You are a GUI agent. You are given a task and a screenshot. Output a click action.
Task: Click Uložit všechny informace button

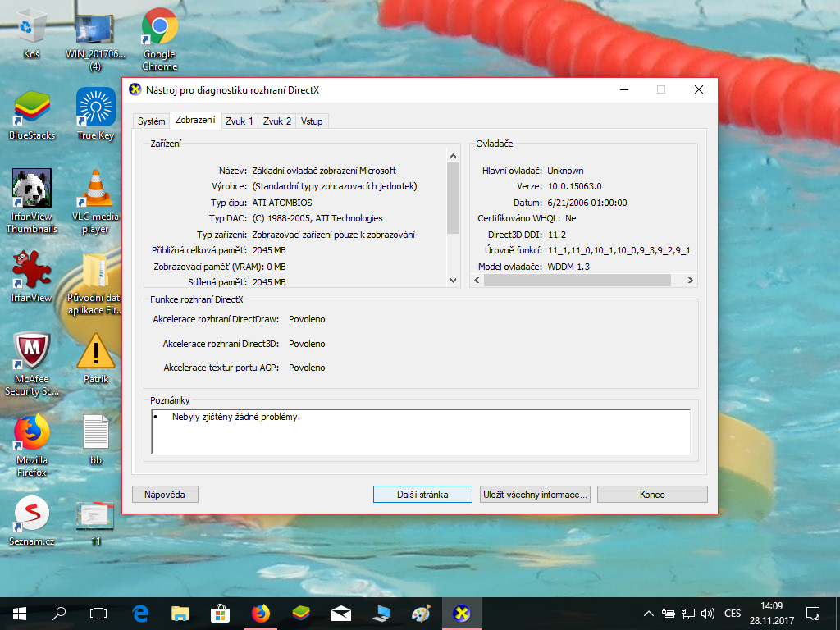[x=535, y=495]
